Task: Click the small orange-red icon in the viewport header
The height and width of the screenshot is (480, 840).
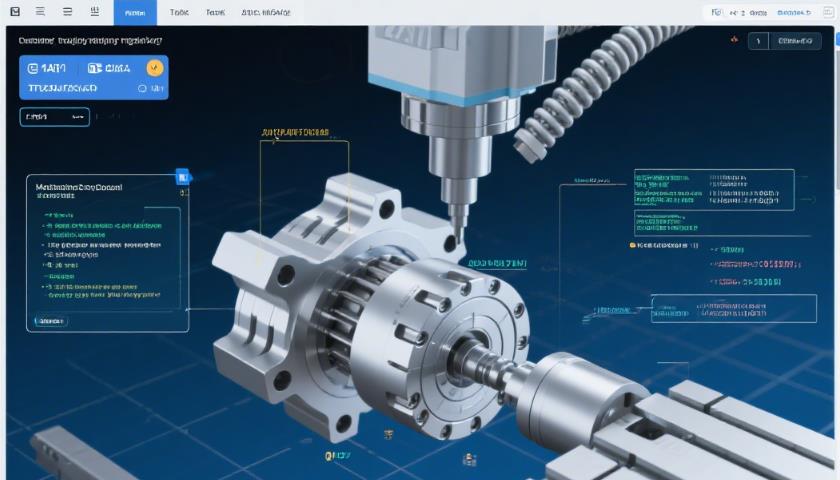Action: tap(734, 39)
